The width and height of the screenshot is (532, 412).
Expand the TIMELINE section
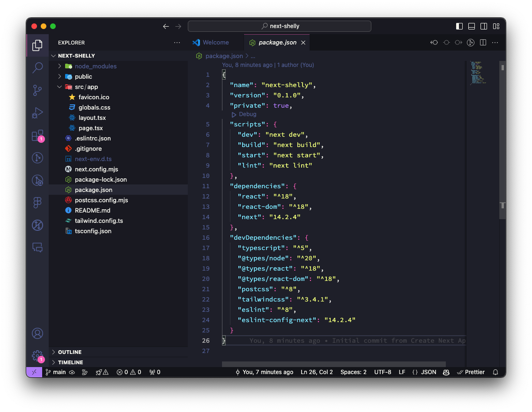(x=118, y=362)
